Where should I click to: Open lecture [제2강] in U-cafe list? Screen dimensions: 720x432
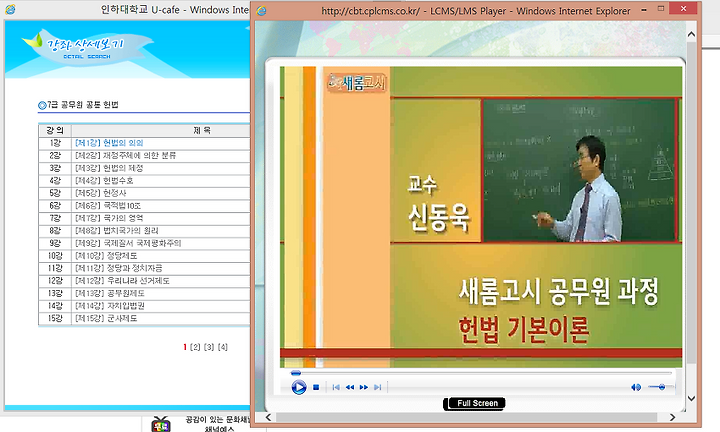click(125, 156)
